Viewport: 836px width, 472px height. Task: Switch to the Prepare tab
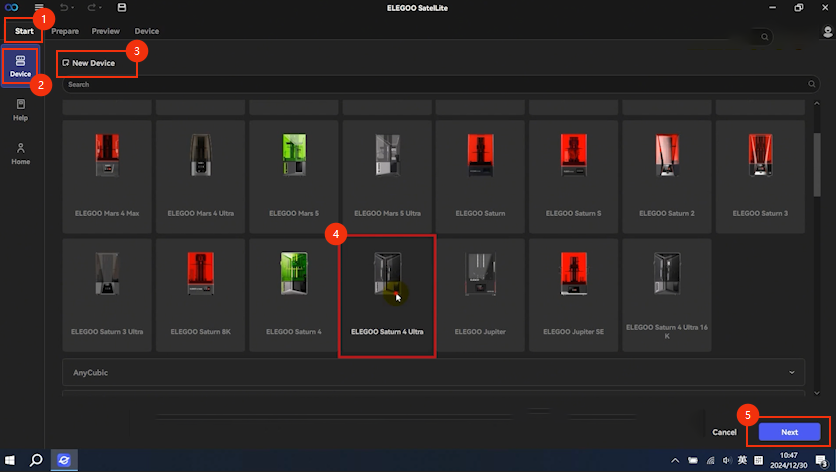65,31
